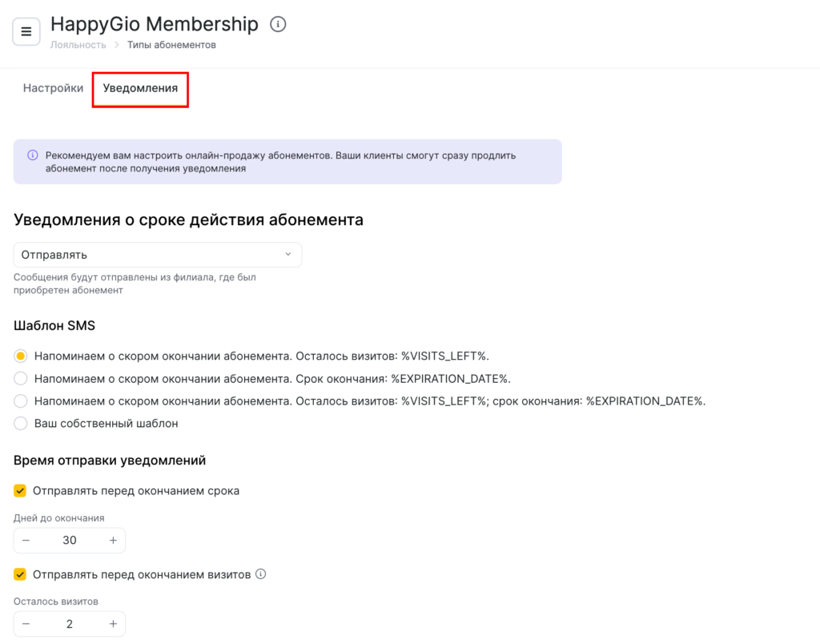Decrease remaining visits with minus button
The height and width of the screenshot is (644, 820).
tap(26, 624)
